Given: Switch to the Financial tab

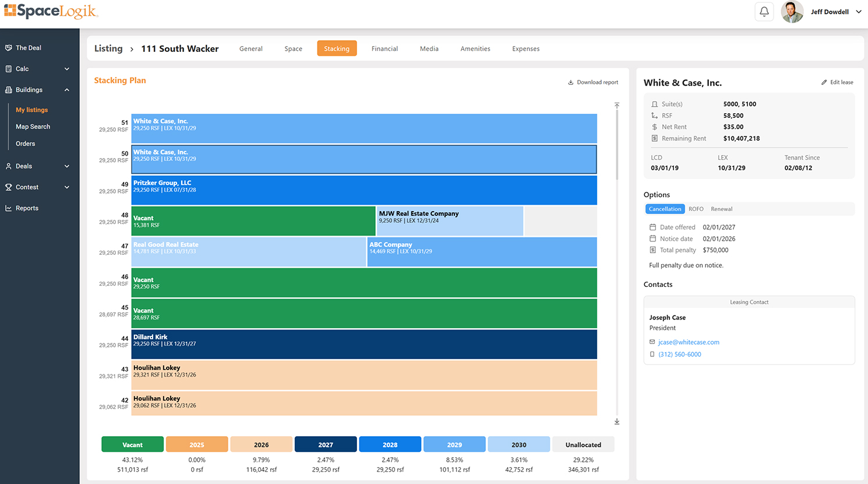Looking at the screenshot, I should point(384,48).
